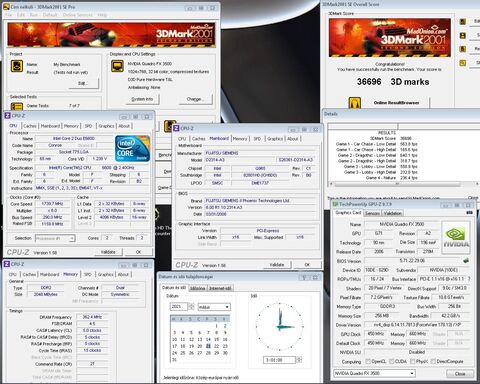This screenshot has width=480, height=384.
Task: Click the monitor icon under Display and CPU Settings
Action: click(x=117, y=66)
